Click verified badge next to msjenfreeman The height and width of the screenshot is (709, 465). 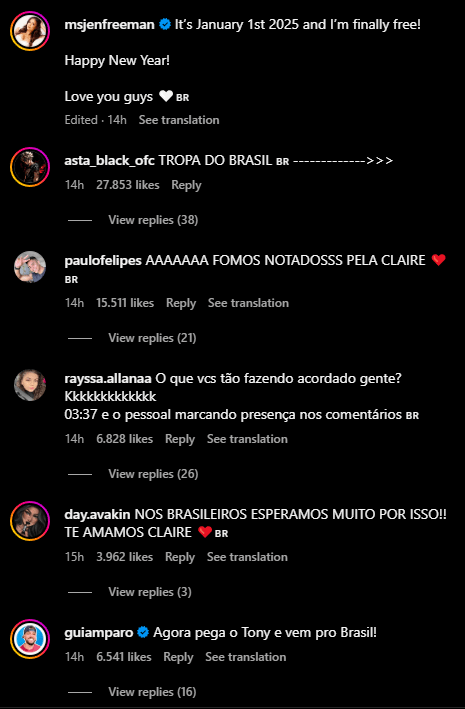pos(165,24)
